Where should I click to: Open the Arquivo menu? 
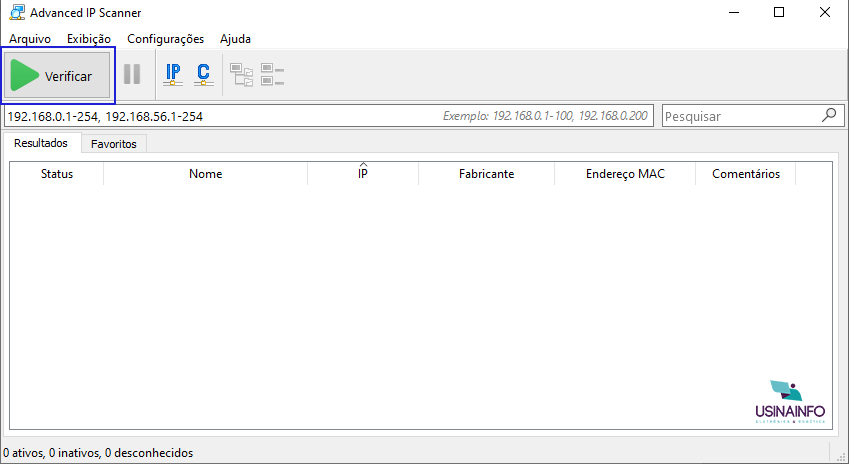[30, 39]
